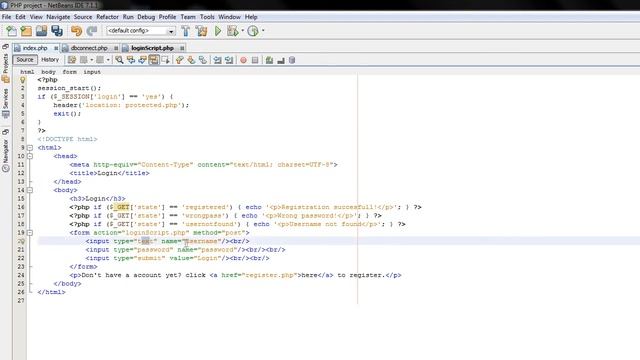Open the Services side panel
The image size is (640, 360).
pos(5,103)
